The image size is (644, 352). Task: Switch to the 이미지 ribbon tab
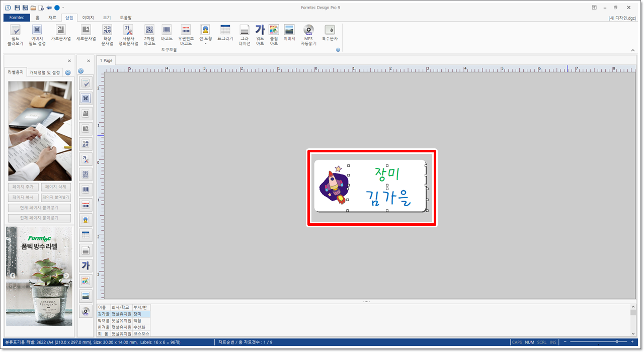tap(88, 18)
